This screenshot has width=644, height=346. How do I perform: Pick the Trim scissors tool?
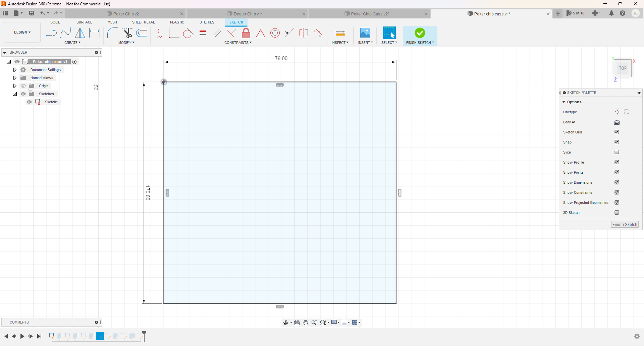(127, 33)
